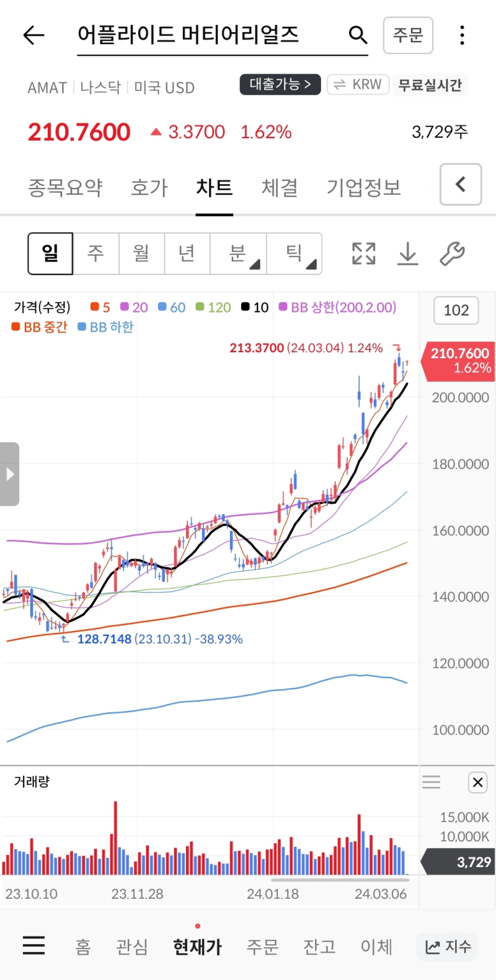Tap the fullscreen expand chart icon

point(364,254)
